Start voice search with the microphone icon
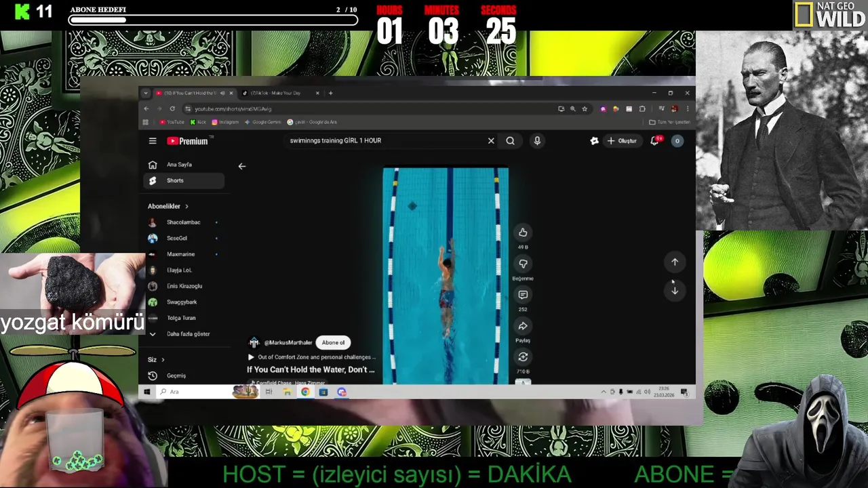Screen dimensions: 868x488 click(x=537, y=141)
